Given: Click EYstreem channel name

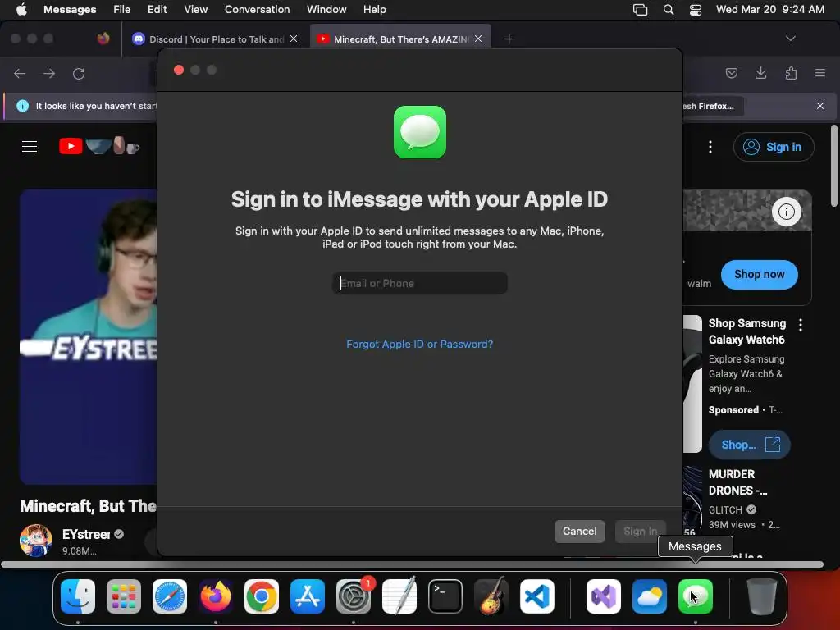Looking at the screenshot, I should (x=86, y=534).
